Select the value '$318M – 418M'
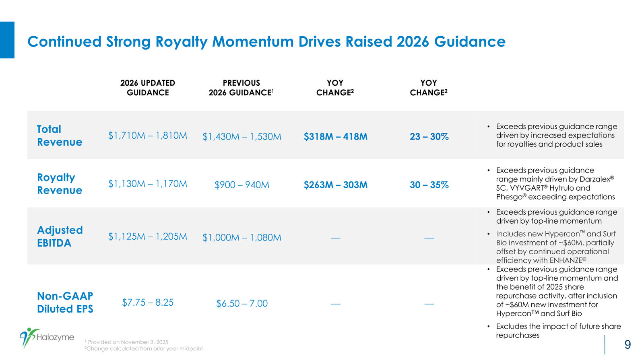The image size is (644, 362). [x=336, y=137]
